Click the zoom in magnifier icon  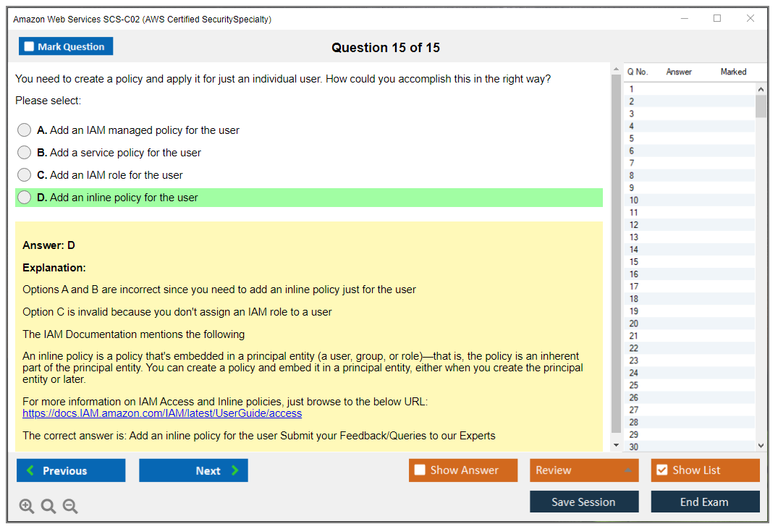coord(27,507)
